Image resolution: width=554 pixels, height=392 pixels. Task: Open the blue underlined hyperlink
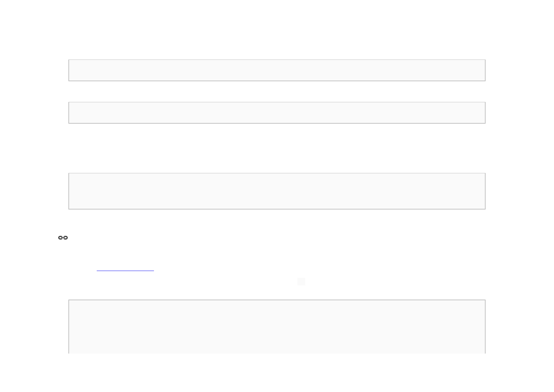click(x=125, y=268)
